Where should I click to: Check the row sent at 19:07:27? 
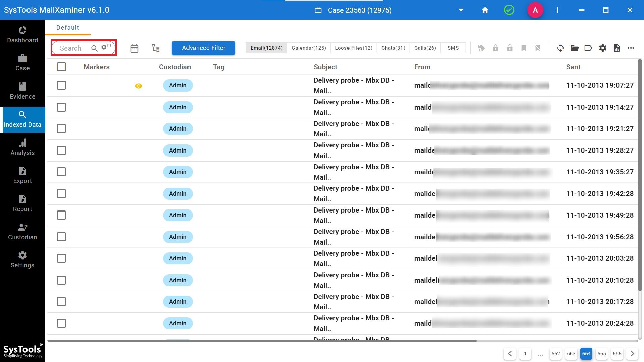tap(61, 85)
